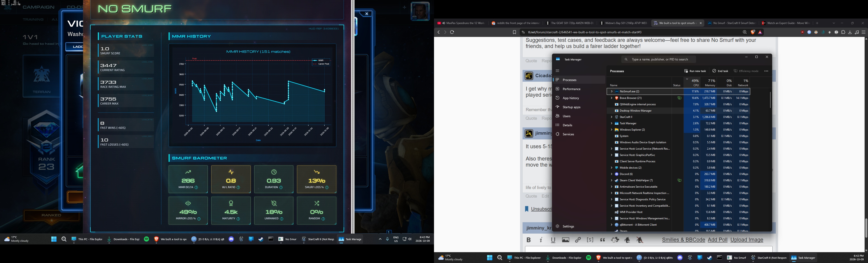Expand the Windows Explorer (2) process group
Image resolution: width=868 pixels, height=263 pixels.
tap(612, 130)
